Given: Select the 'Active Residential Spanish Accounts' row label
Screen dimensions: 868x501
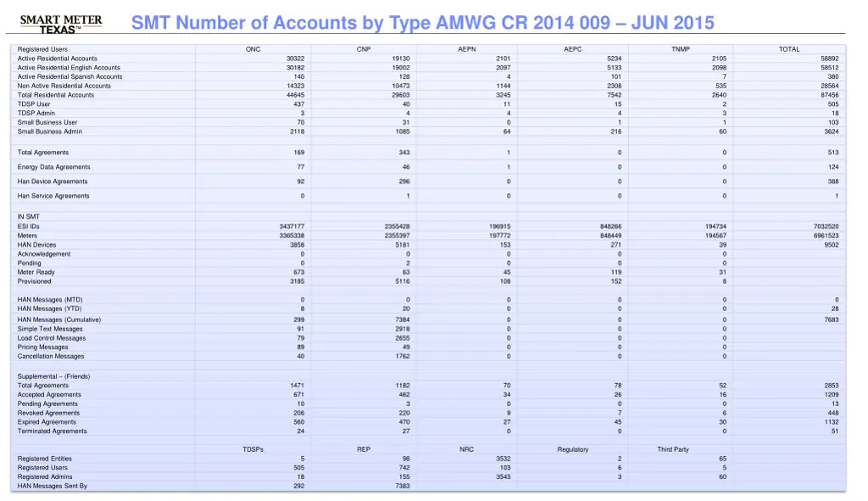Looking at the screenshot, I should [x=70, y=77].
